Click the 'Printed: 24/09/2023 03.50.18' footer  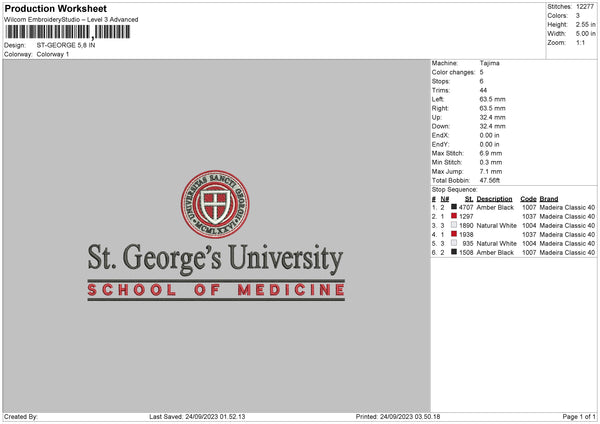click(x=398, y=417)
